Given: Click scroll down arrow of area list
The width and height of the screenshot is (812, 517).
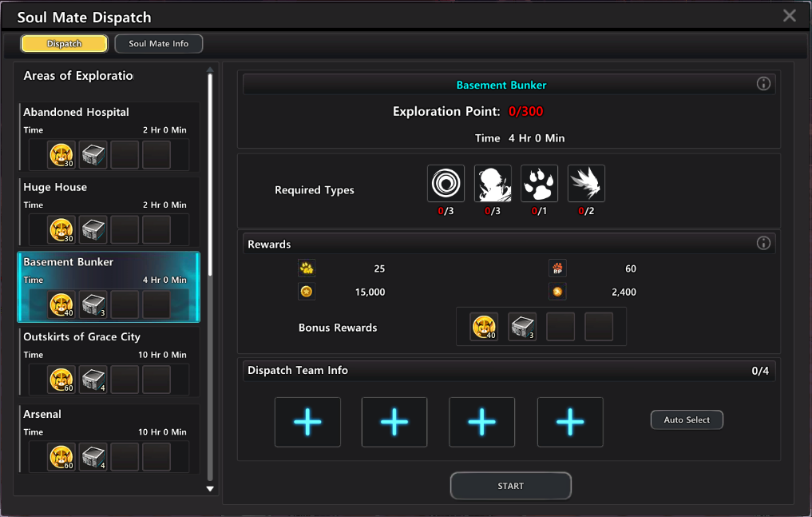Looking at the screenshot, I should point(210,488).
